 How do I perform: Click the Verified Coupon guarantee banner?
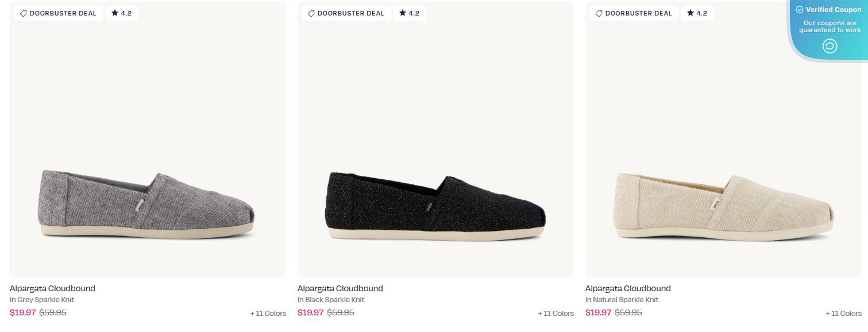coord(830,26)
